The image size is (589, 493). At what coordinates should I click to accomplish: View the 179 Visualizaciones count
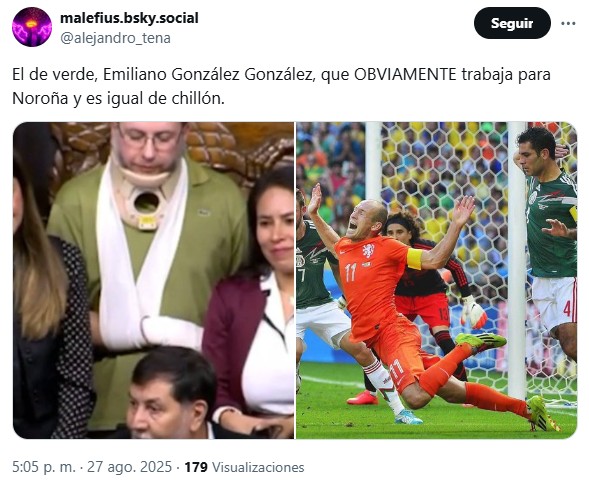point(244,467)
